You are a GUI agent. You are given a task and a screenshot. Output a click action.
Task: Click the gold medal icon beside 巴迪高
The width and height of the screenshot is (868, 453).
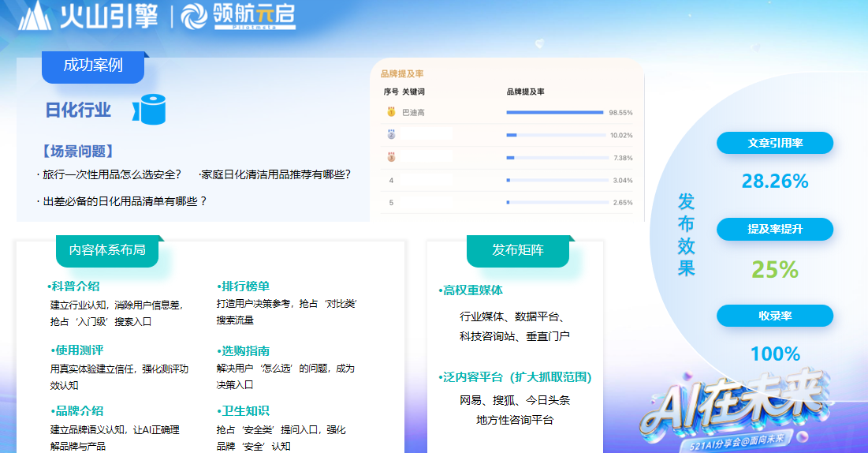coord(391,112)
